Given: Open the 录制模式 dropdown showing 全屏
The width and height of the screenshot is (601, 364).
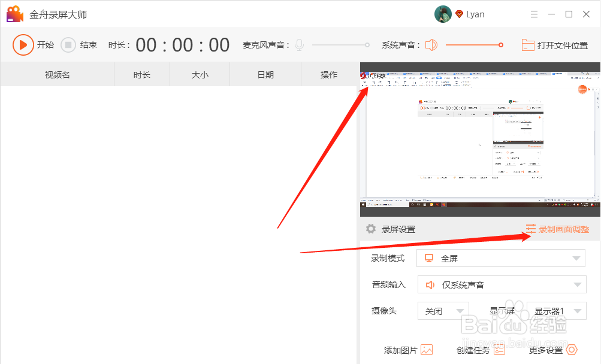Looking at the screenshot, I should [x=501, y=258].
